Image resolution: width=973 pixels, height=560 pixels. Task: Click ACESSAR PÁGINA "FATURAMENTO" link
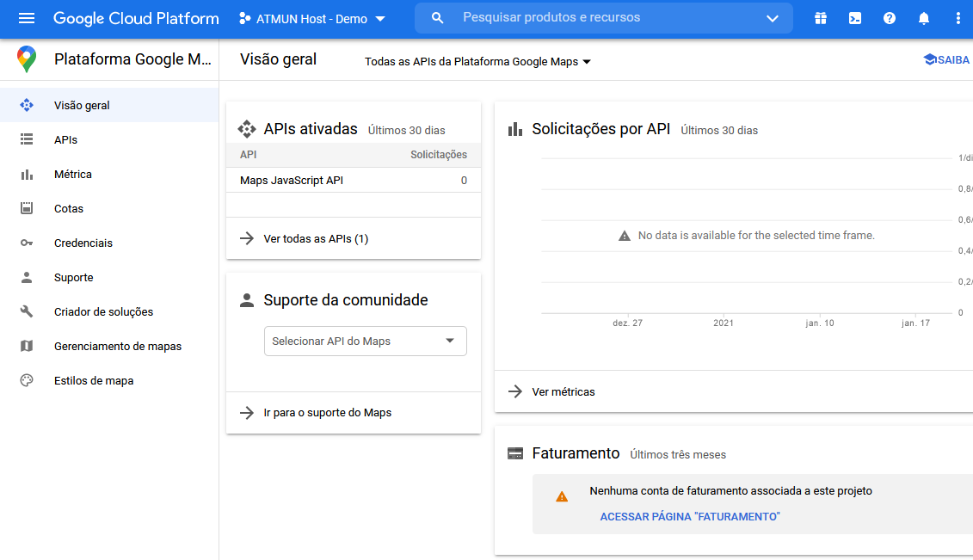click(x=690, y=517)
